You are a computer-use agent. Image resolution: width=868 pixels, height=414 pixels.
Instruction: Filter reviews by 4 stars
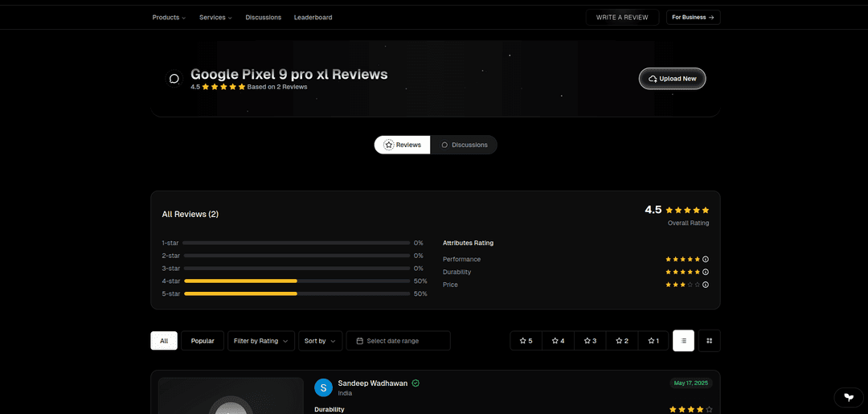[x=558, y=341]
